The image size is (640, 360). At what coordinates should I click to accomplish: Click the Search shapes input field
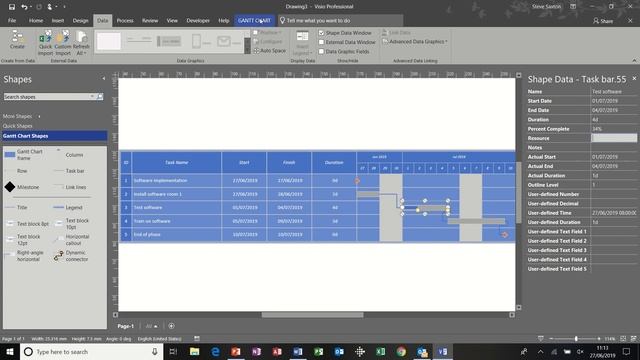pos(47,97)
